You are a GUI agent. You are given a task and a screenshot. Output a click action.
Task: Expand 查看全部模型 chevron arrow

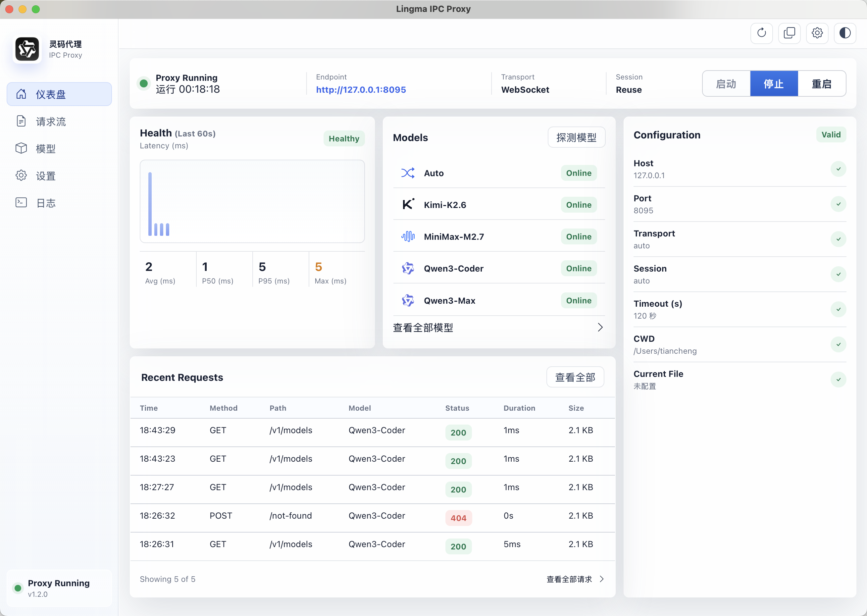click(600, 327)
